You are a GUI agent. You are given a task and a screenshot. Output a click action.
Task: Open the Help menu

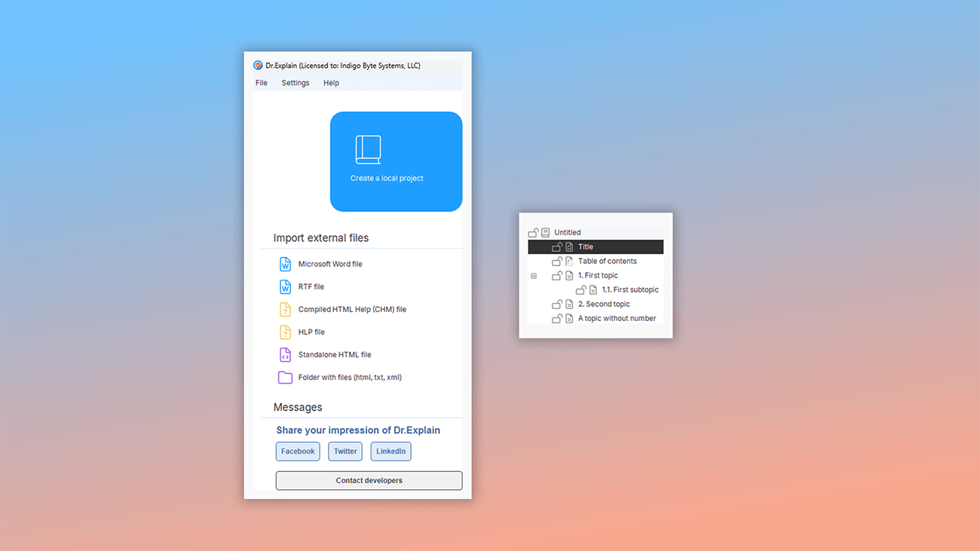tap(331, 83)
